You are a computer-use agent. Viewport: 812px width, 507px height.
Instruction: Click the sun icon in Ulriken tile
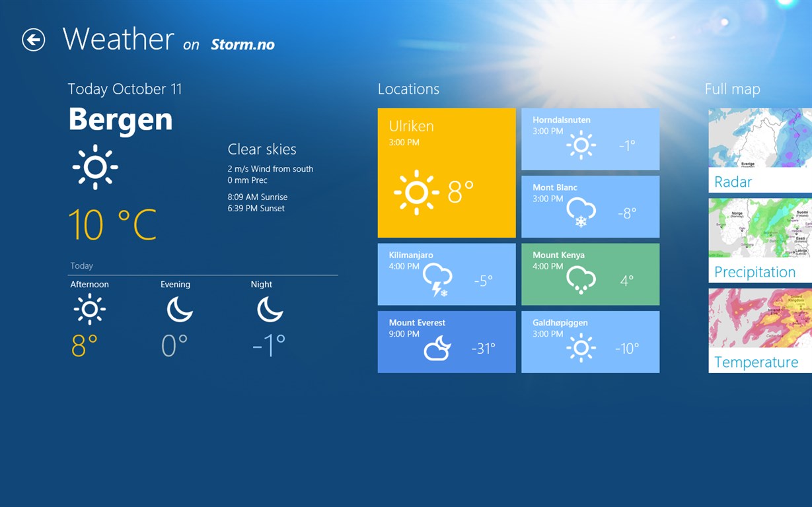point(416,192)
